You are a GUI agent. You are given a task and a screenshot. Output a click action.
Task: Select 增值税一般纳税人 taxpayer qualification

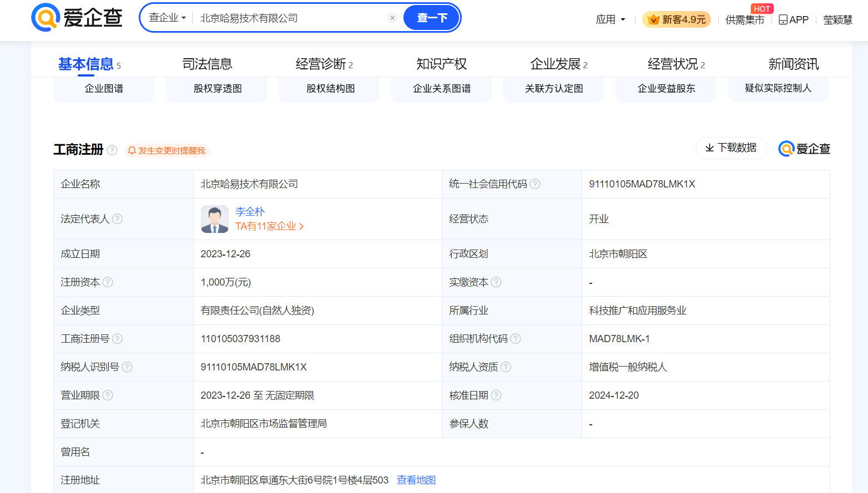628,367
